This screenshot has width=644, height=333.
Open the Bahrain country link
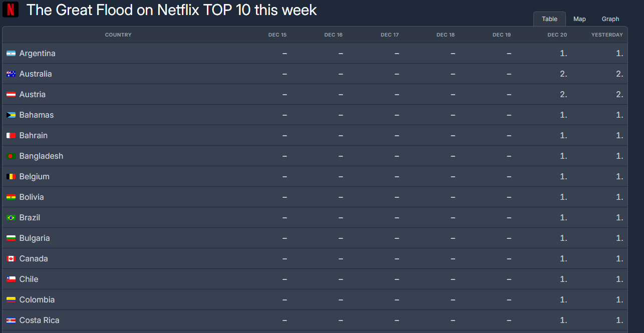pyautogui.click(x=34, y=136)
